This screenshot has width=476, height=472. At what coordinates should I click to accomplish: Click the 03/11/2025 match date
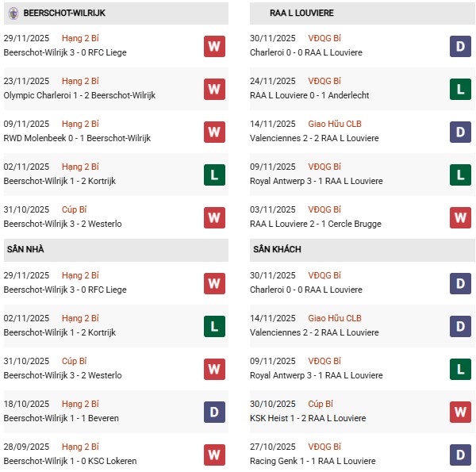274,209
